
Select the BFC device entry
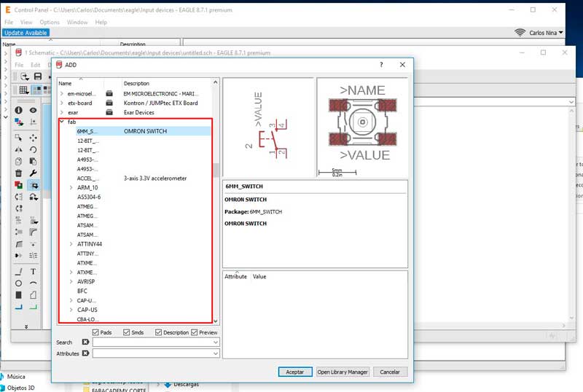tap(82, 291)
